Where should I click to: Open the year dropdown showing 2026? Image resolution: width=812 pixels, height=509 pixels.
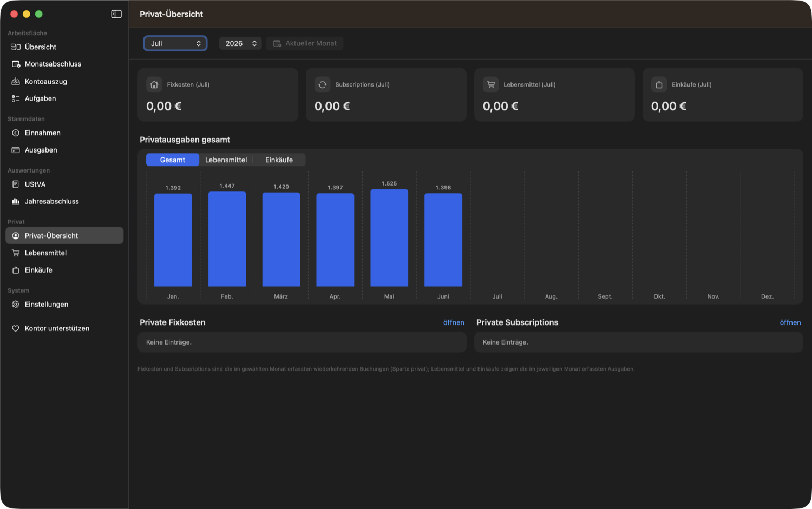point(240,43)
